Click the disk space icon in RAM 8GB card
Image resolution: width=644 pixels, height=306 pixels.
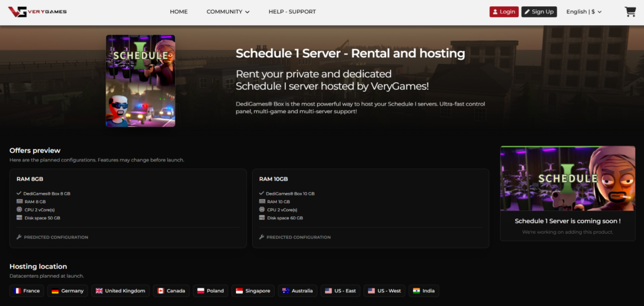19,218
